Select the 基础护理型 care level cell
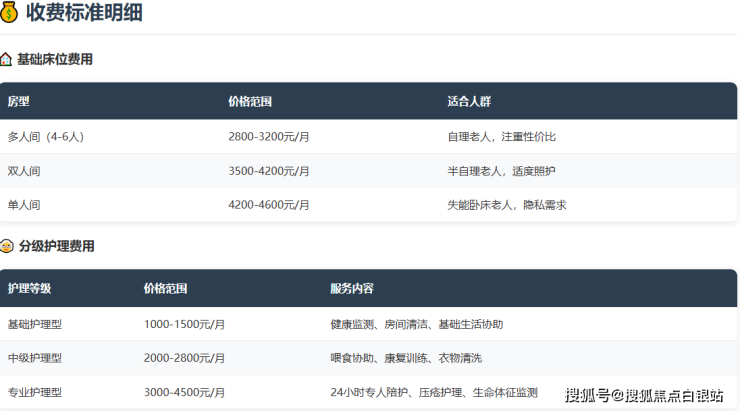The width and height of the screenshot is (740, 411). (35, 324)
